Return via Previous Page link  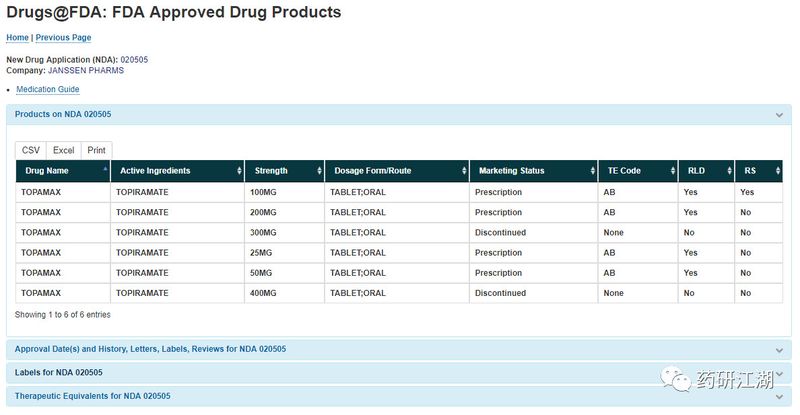pyautogui.click(x=63, y=38)
